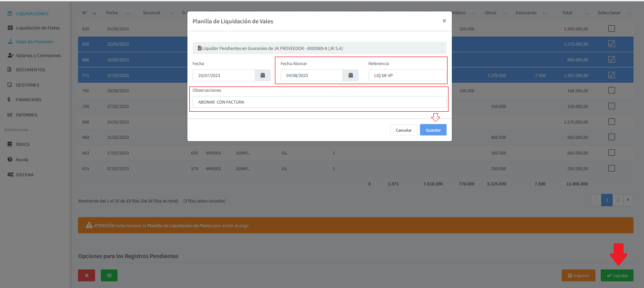Screen dimensions: 644x288
Task: Open INFORMES chart menu
Action: point(26,115)
